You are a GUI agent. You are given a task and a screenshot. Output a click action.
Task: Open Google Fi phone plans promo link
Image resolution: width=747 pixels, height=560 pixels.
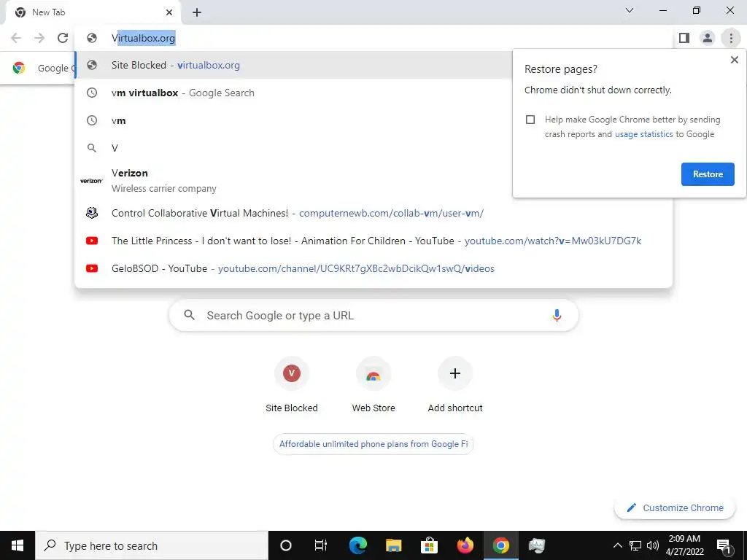[373, 444]
